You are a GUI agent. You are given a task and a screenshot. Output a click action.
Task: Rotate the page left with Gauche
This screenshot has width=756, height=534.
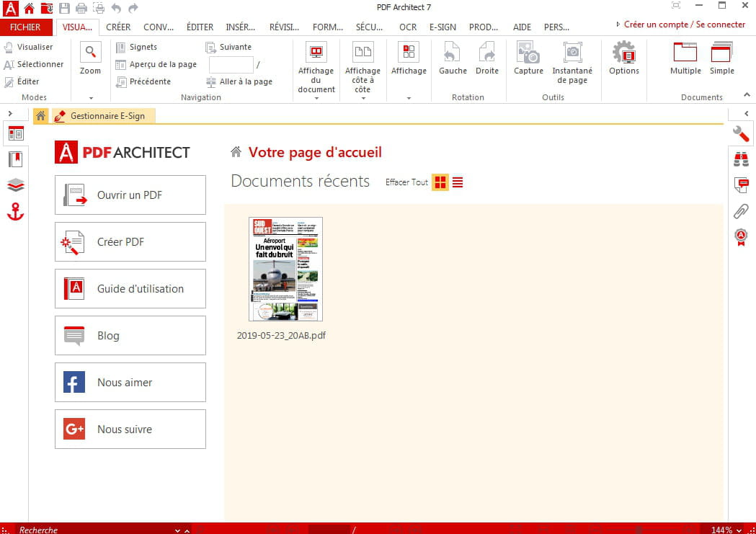[x=453, y=58]
